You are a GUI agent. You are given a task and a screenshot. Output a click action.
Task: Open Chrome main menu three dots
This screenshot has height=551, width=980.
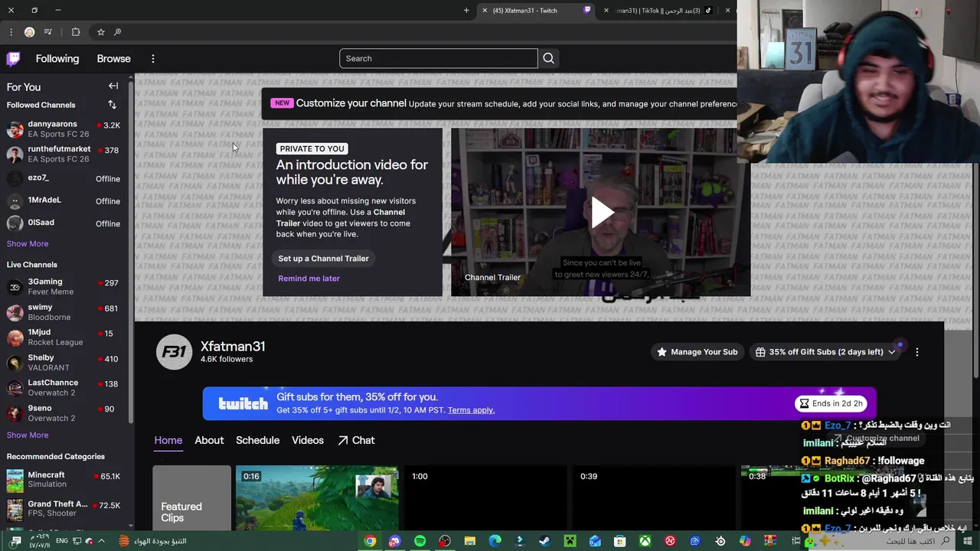pos(11,32)
